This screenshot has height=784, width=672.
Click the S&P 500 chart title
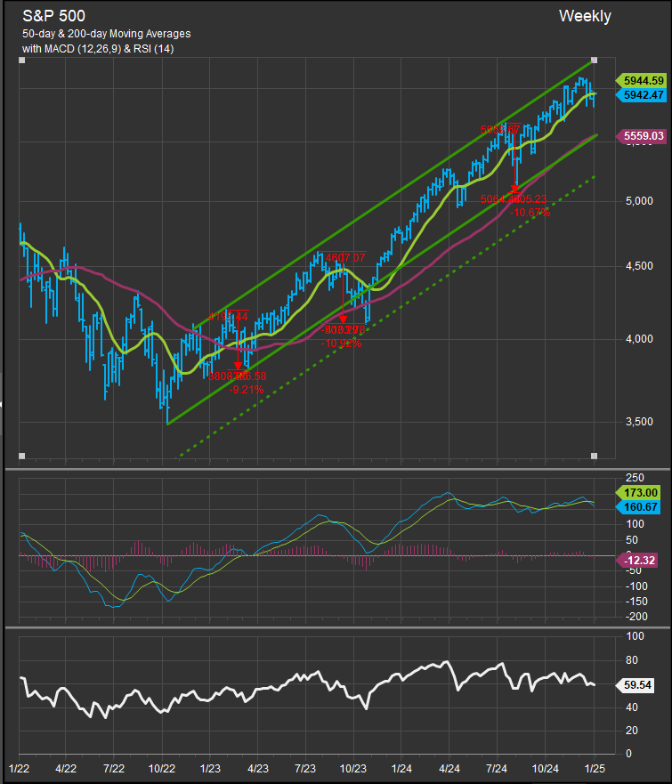click(x=53, y=16)
